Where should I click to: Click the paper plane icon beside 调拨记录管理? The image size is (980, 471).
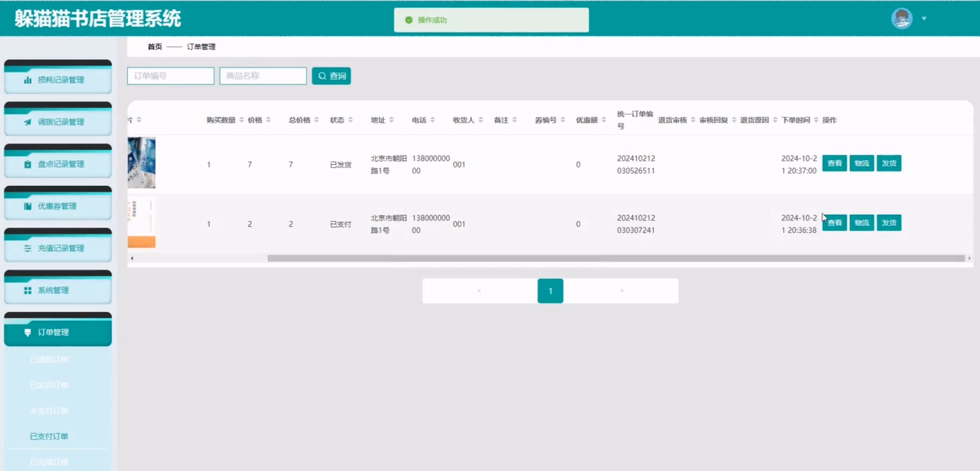(x=27, y=122)
